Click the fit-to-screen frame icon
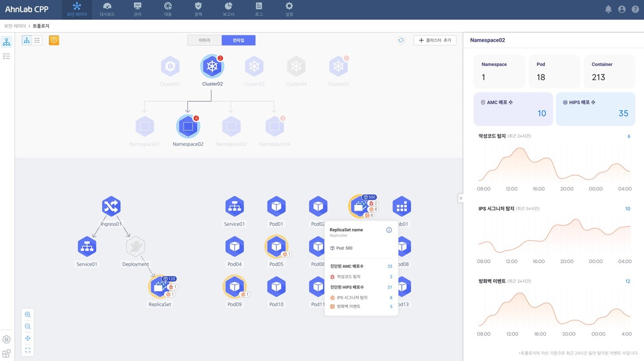The height and width of the screenshot is (361, 644). click(28, 350)
